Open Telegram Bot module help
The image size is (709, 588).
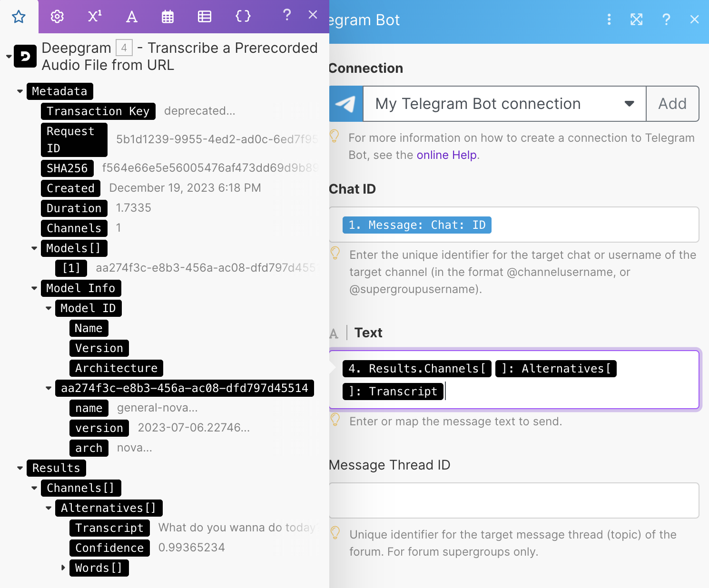point(666,20)
